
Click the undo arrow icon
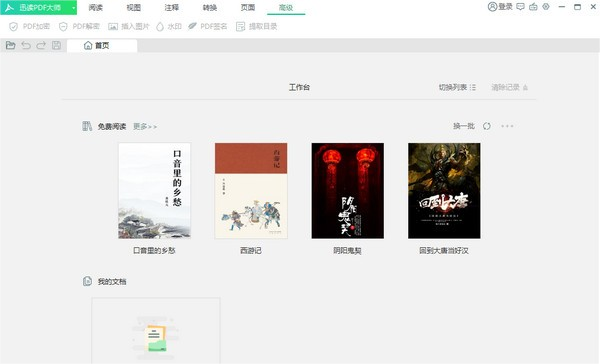[26, 46]
